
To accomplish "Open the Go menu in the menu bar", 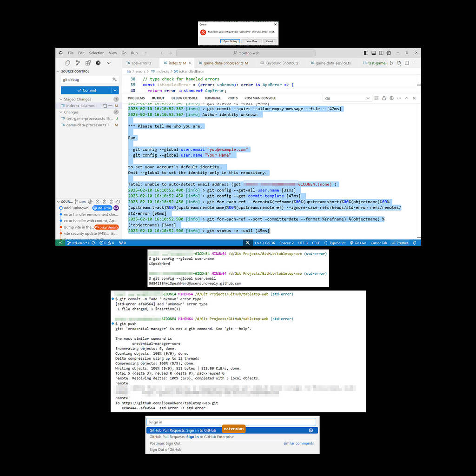I will click(x=124, y=53).
